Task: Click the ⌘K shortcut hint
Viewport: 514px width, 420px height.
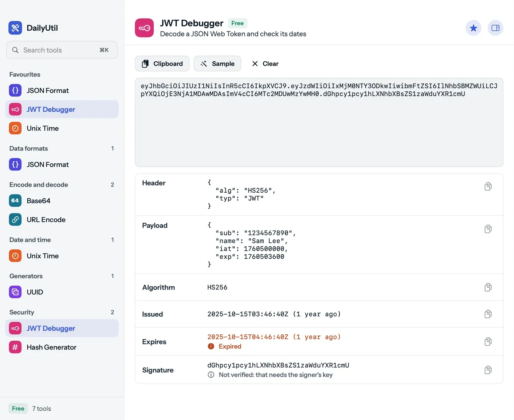Action: click(104, 50)
